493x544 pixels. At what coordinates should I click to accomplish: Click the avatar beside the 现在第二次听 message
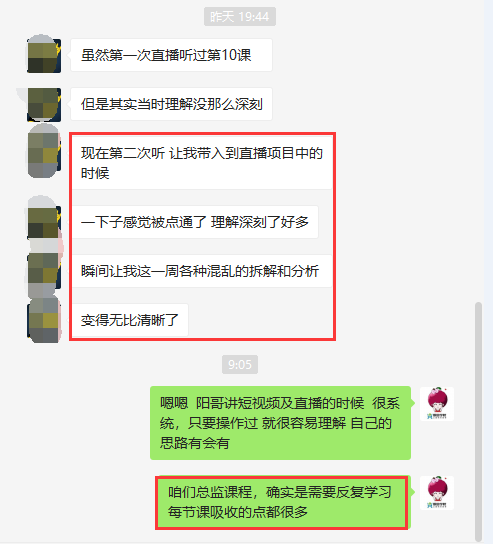[x=44, y=153]
